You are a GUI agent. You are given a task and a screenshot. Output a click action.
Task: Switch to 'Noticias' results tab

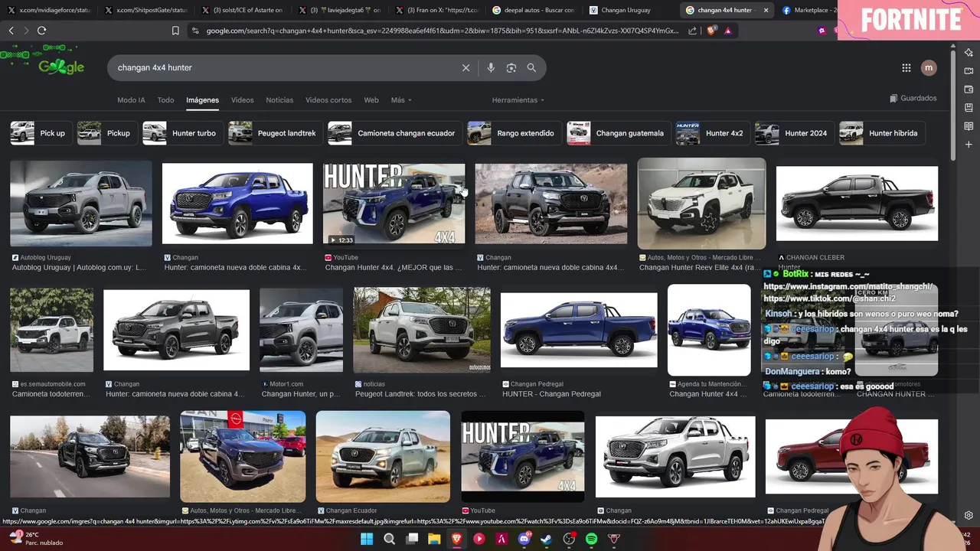[x=279, y=100]
